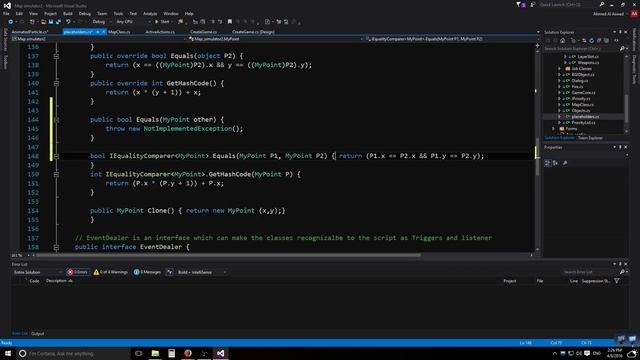Open the Build menu

(x=68, y=13)
